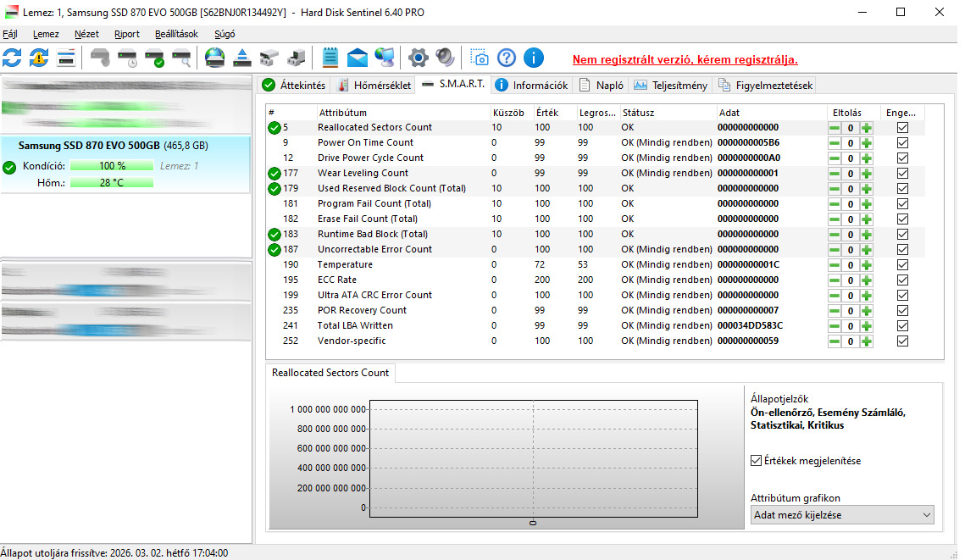Click the disk with clock test icon

click(127, 58)
